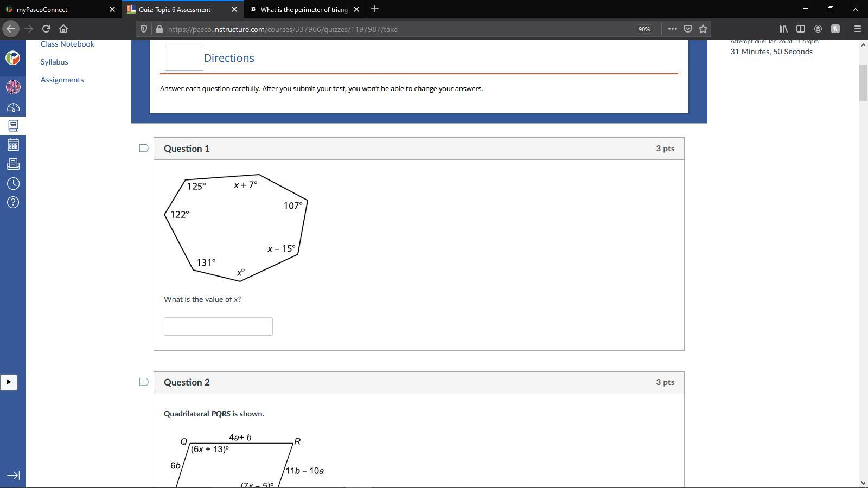Open the Syllabus link

tap(54, 62)
